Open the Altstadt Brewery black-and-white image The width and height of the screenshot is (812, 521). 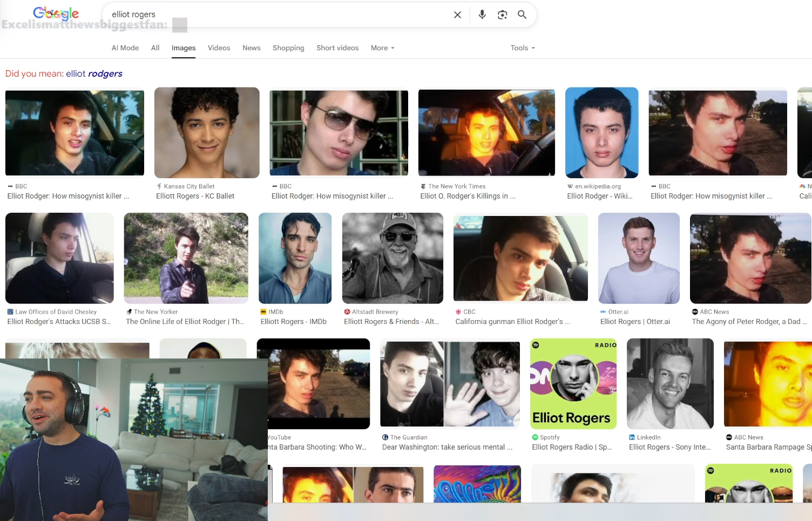point(393,258)
